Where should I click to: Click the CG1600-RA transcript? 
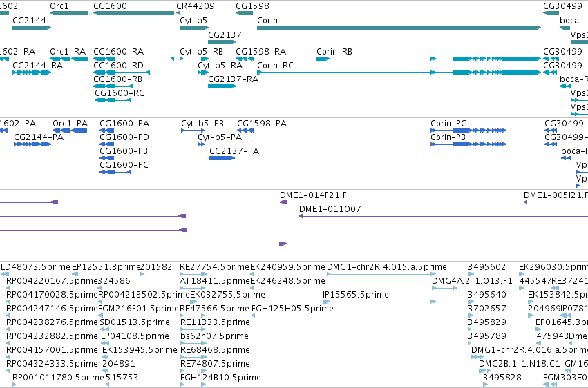[x=134, y=59]
